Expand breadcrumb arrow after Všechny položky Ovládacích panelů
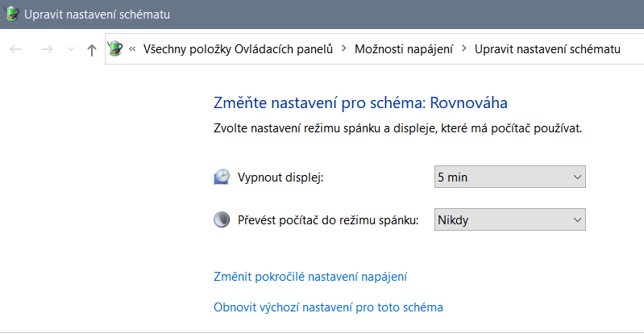This screenshot has width=644, height=334. pyautogui.click(x=344, y=49)
